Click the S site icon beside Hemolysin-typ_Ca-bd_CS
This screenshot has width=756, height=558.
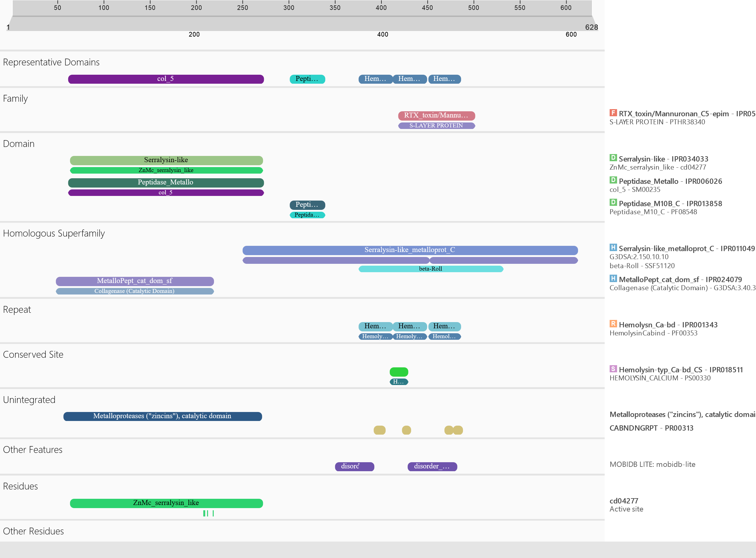click(613, 369)
